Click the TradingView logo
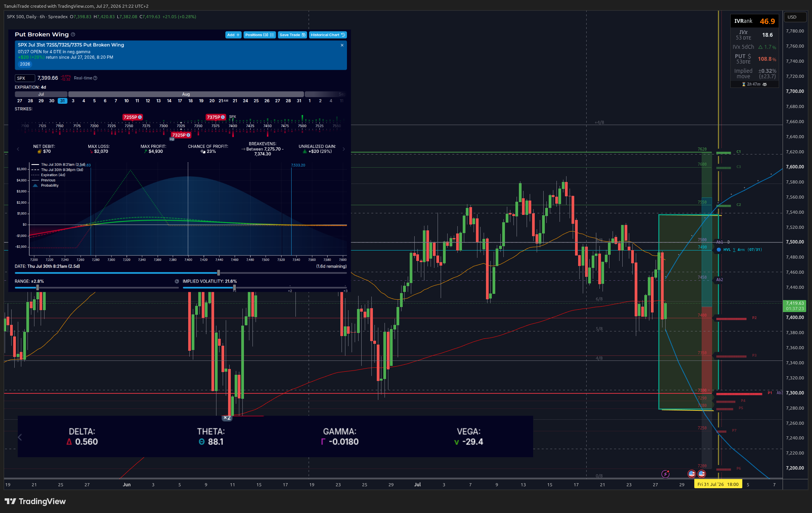 [35, 501]
